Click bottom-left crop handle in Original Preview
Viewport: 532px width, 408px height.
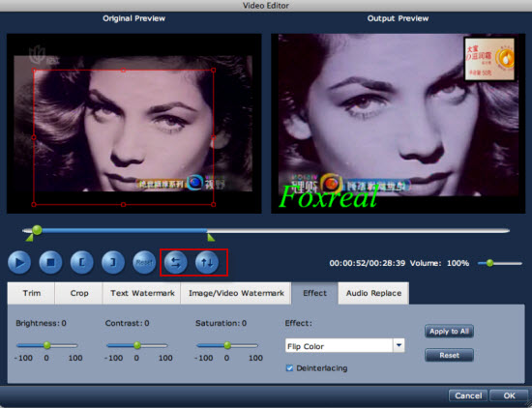pyautogui.click(x=34, y=205)
